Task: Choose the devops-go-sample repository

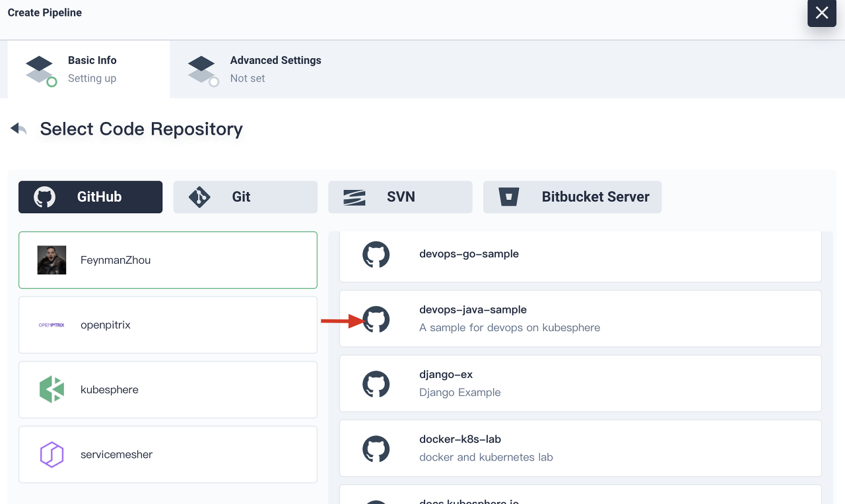Action: pyautogui.click(x=580, y=256)
